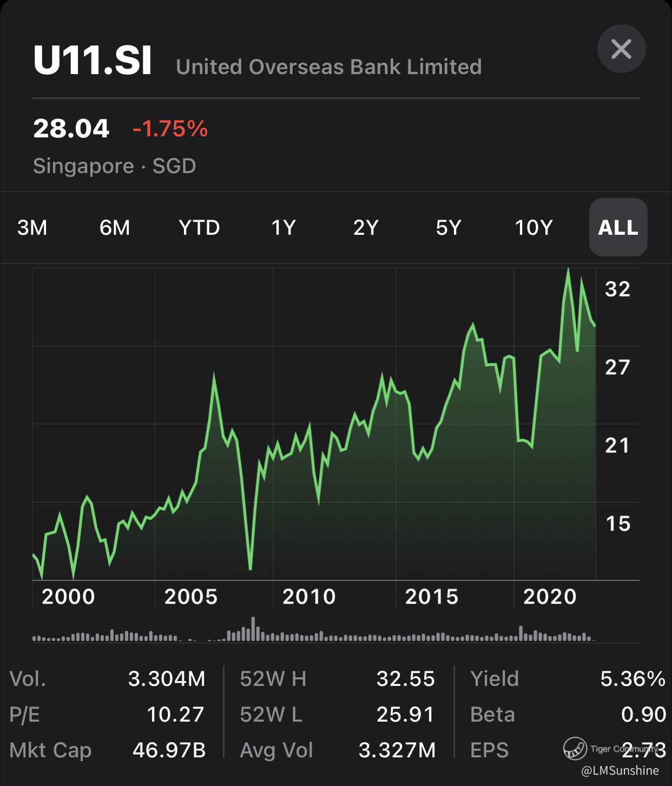Select the ALL time range
The height and width of the screenshot is (786, 672).
(x=618, y=227)
